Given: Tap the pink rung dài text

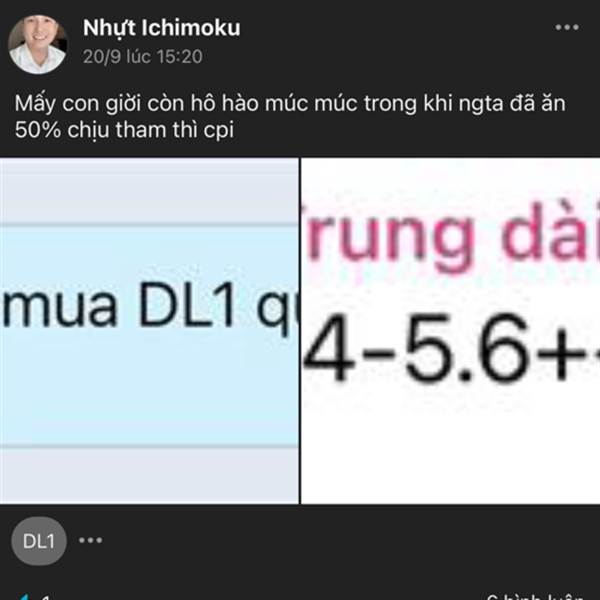Looking at the screenshot, I should pos(448,237).
